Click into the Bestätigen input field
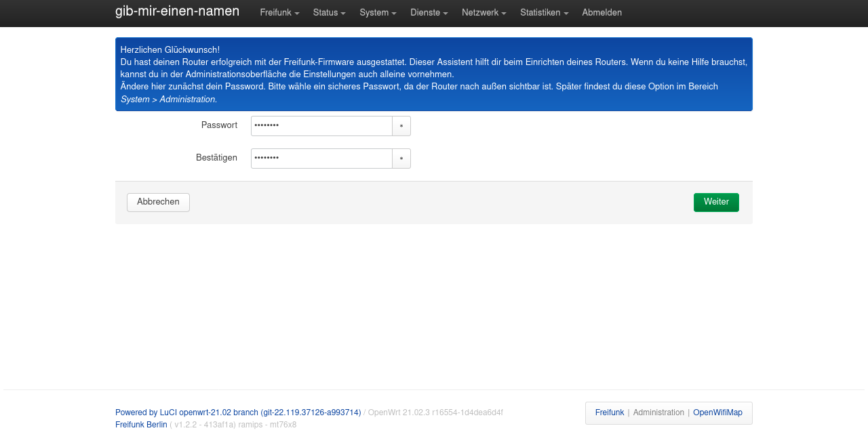 (x=321, y=159)
